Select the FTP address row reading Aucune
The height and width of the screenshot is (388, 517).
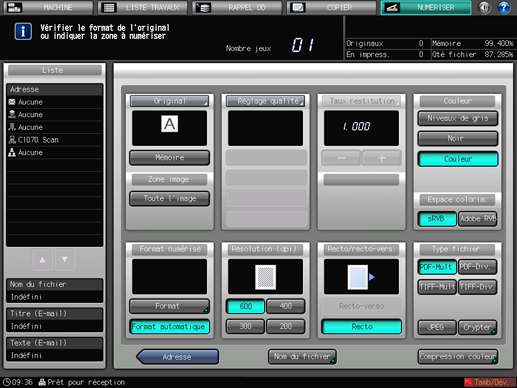55,127
